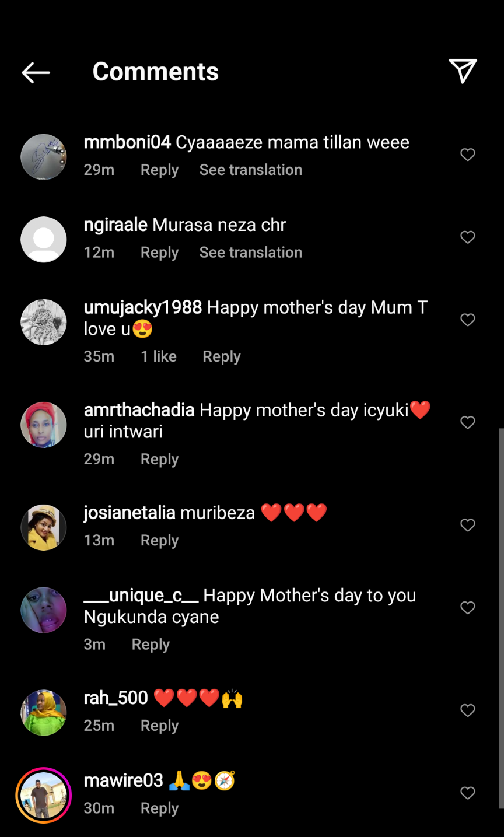The height and width of the screenshot is (837, 504).
Task: Like mmboni04's comment with the heart
Action: coord(468,155)
